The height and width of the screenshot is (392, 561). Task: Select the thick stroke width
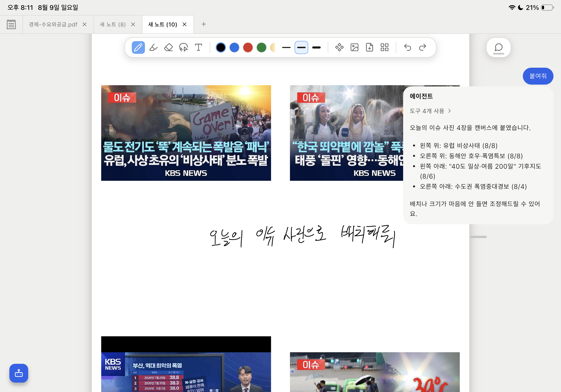tap(316, 47)
